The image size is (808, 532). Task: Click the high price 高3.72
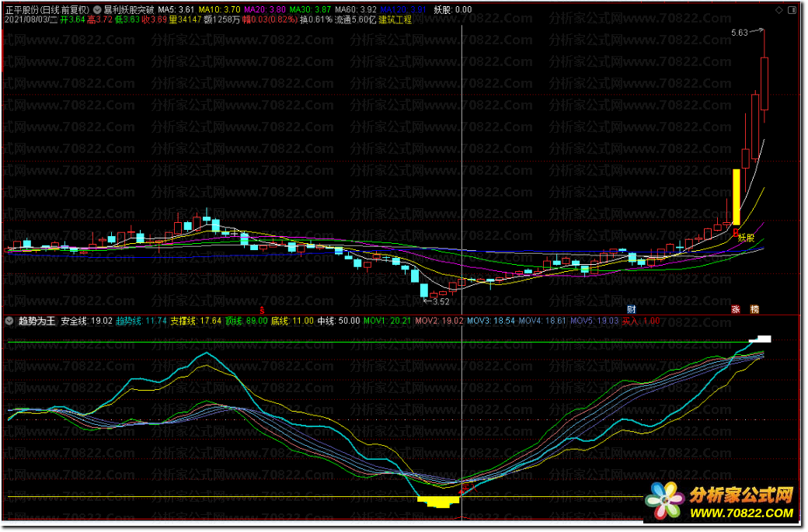point(99,19)
